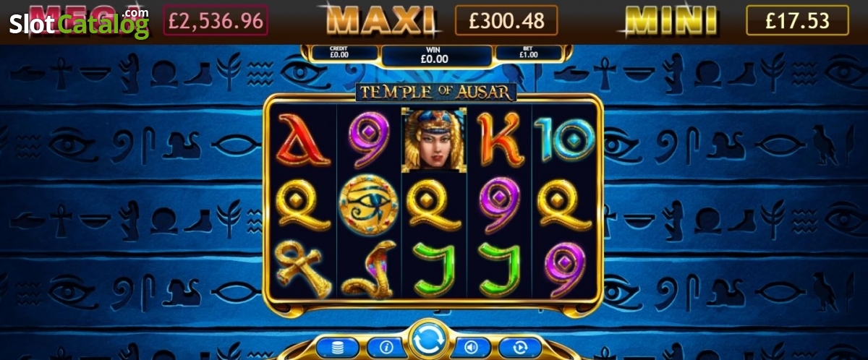Click the WIN £0.00 display
Screen dimensions: 868x360
click(x=434, y=56)
